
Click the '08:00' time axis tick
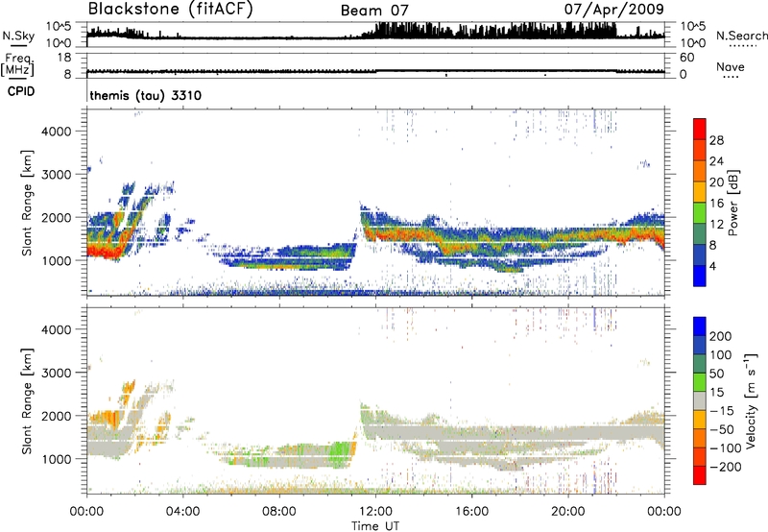point(279,512)
